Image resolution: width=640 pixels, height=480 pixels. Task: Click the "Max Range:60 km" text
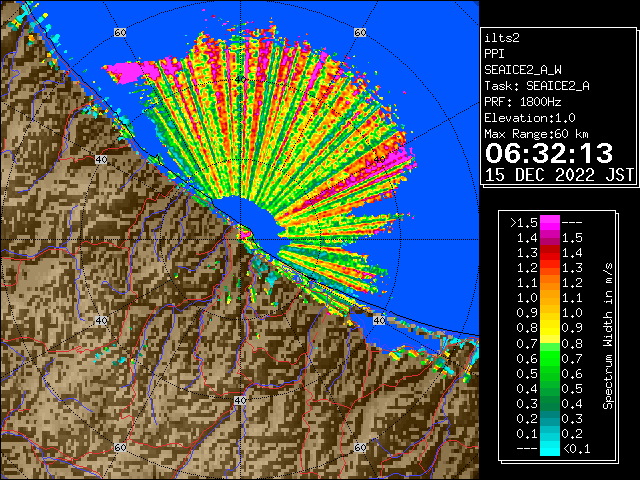536,134
